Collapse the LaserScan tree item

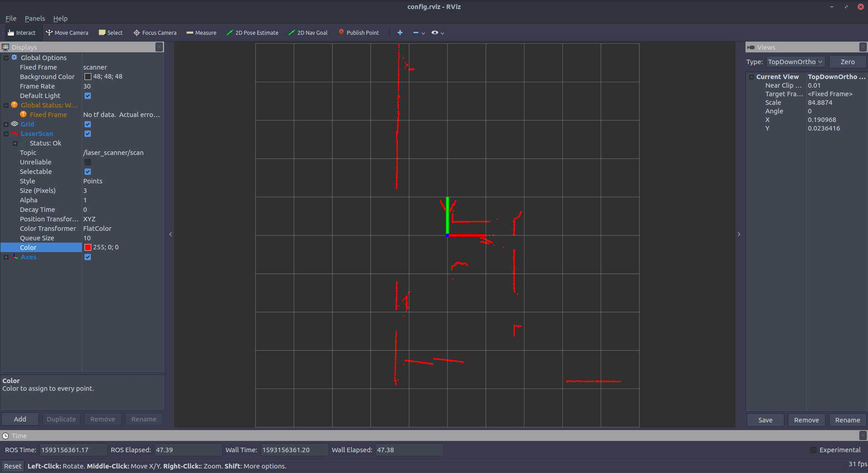pos(6,134)
